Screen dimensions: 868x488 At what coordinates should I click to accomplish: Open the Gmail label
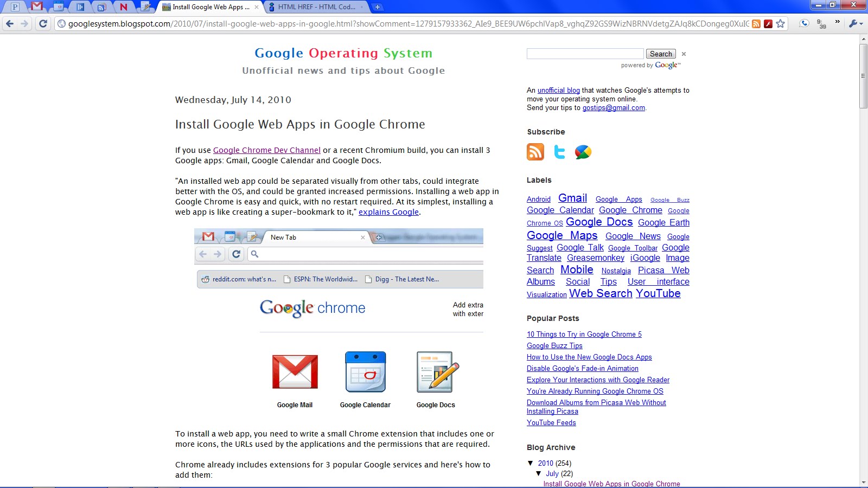click(573, 198)
